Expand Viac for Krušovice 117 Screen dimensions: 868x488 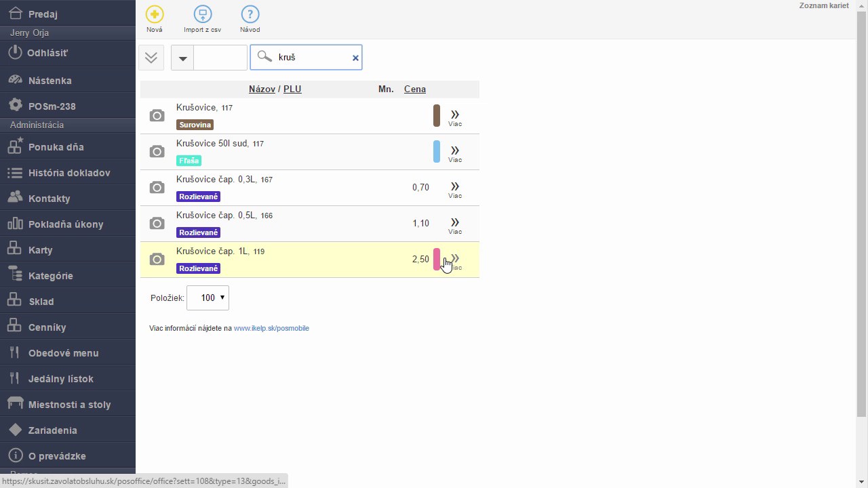[455, 117]
